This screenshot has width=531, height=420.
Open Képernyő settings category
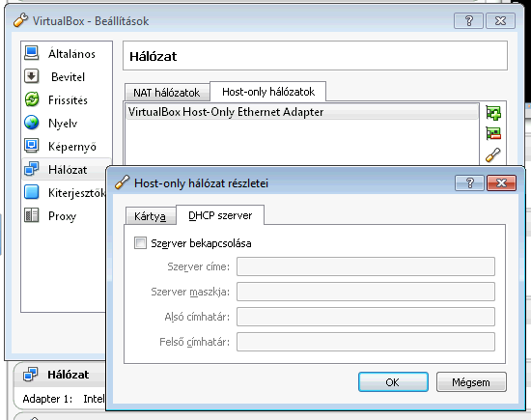pyautogui.click(x=67, y=146)
